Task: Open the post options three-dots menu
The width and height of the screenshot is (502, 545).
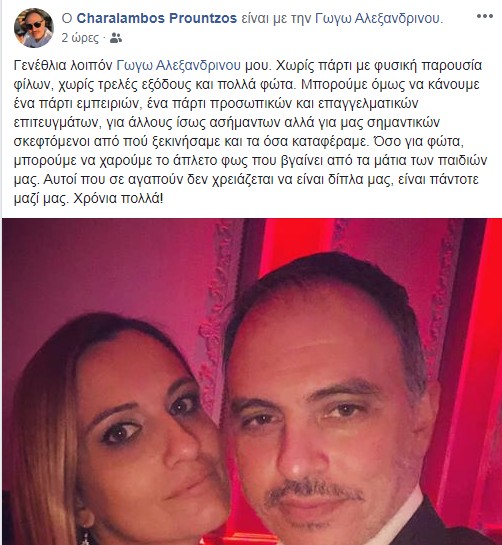Action: tap(485, 16)
